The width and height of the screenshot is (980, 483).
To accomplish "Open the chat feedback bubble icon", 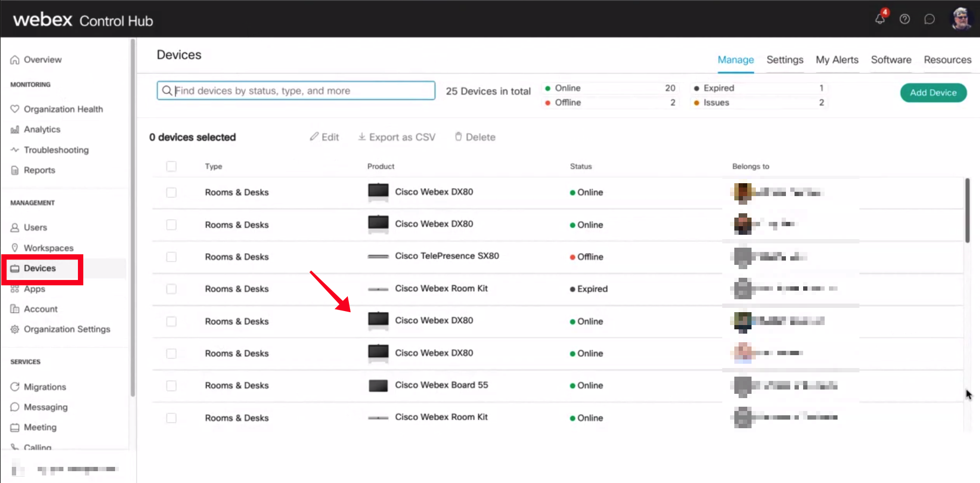I will 929,19.
